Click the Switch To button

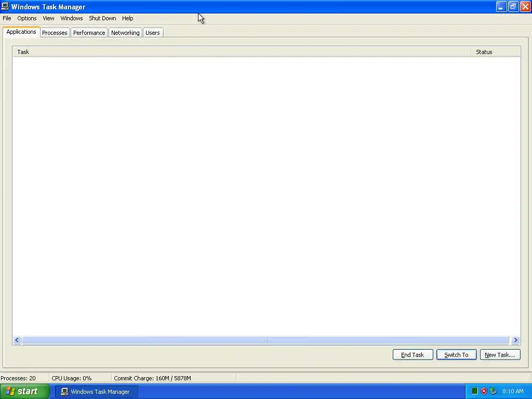456,355
